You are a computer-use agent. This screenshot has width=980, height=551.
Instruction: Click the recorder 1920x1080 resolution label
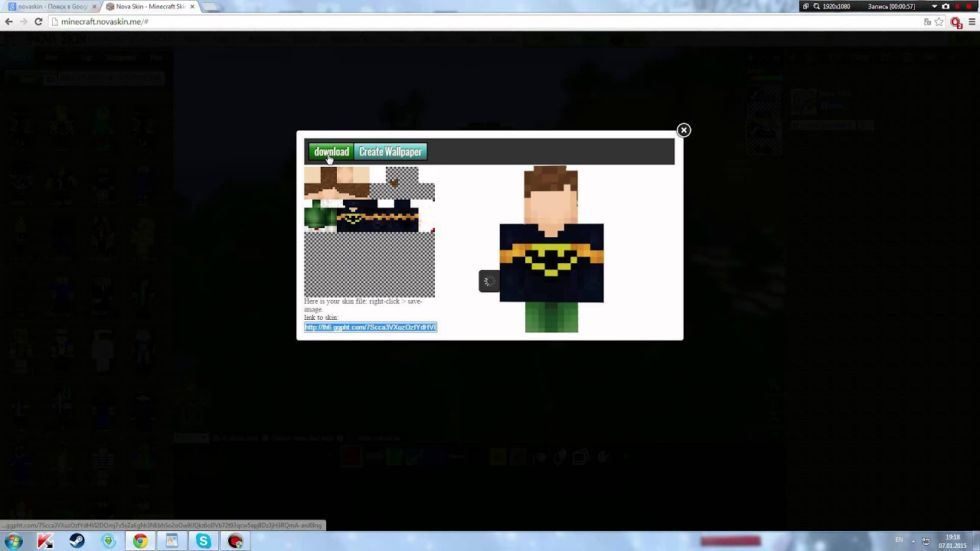click(836, 6)
